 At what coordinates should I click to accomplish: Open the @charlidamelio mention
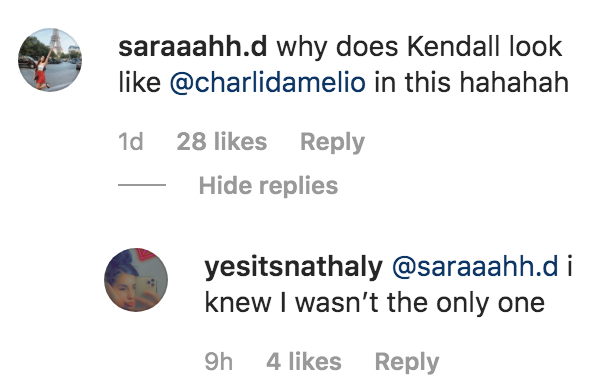pyautogui.click(x=268, y=82)
